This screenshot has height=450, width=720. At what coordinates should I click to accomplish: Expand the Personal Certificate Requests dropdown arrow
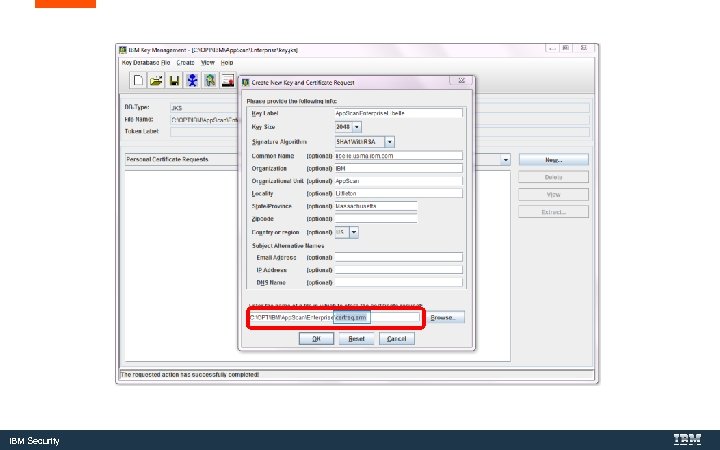pos(505,160)
